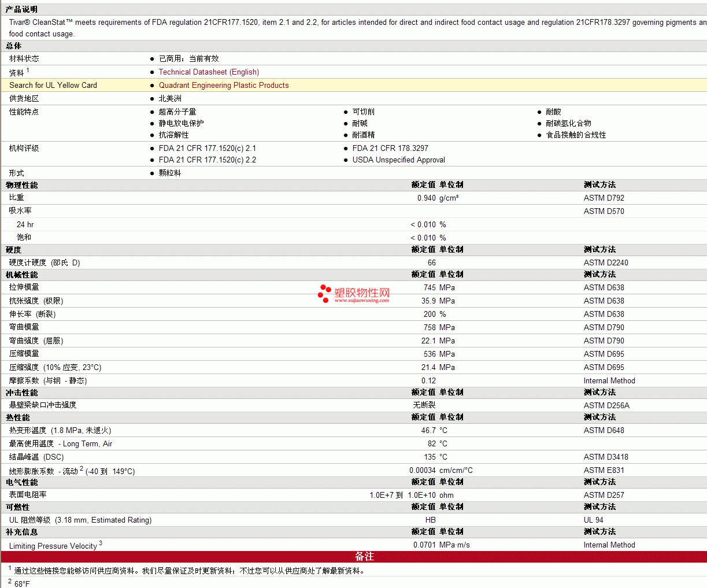Image resolution: width=707 pixels, height=588 pixels.
Task: Click the 材料状态 row label
Action: 24,58
